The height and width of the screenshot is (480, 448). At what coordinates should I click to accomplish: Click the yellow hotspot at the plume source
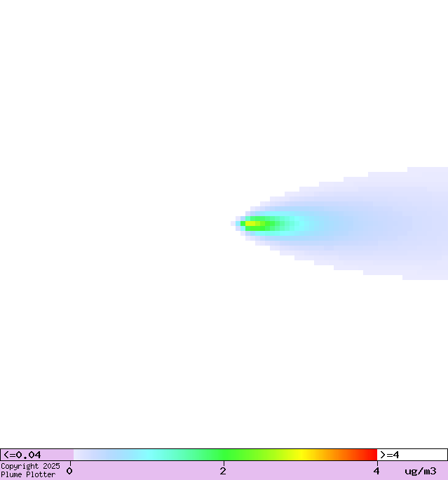[x=252, y=224]
